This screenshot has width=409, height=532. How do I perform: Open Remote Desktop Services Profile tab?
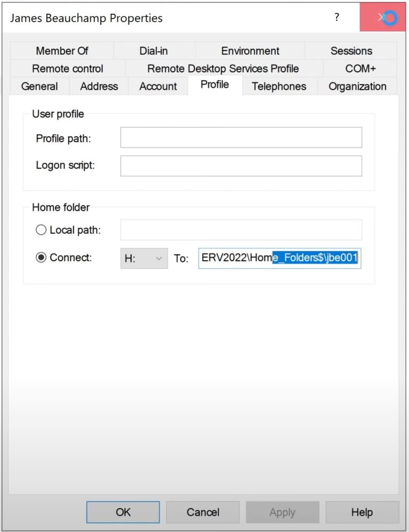point(223,69)
